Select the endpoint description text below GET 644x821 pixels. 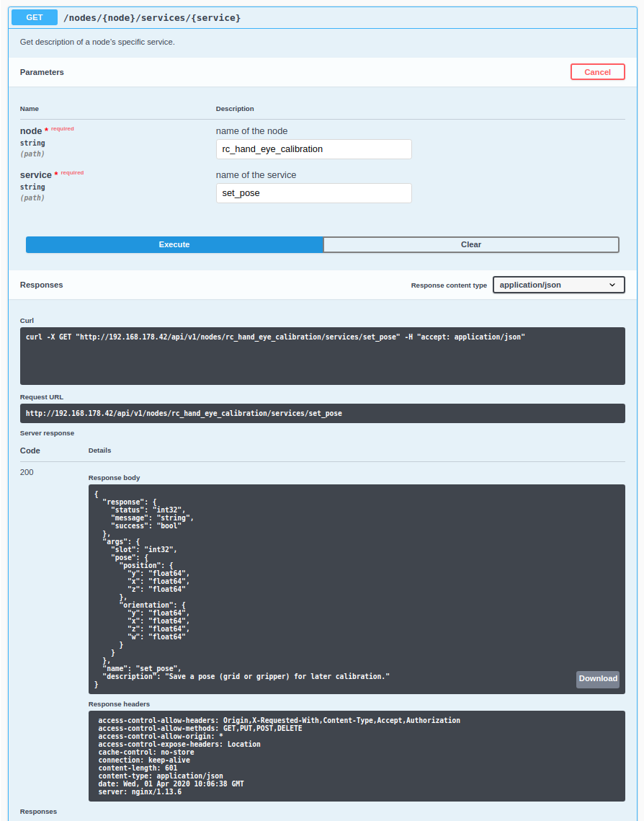click(97, 42)
